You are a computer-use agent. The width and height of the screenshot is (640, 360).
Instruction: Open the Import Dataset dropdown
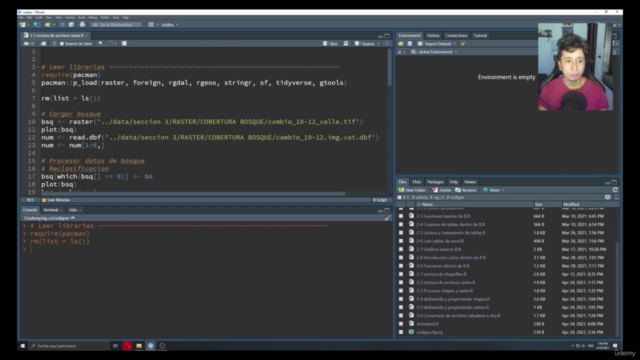click(436, 44)
